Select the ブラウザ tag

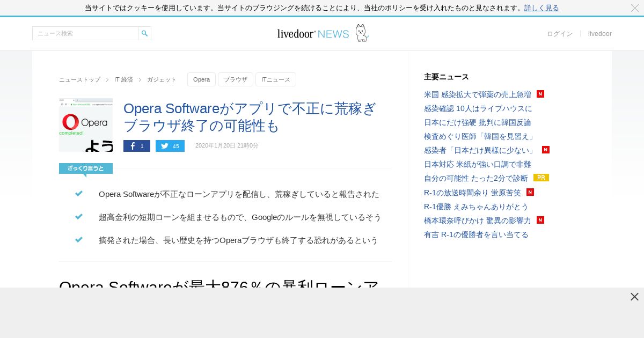(236, 79)
